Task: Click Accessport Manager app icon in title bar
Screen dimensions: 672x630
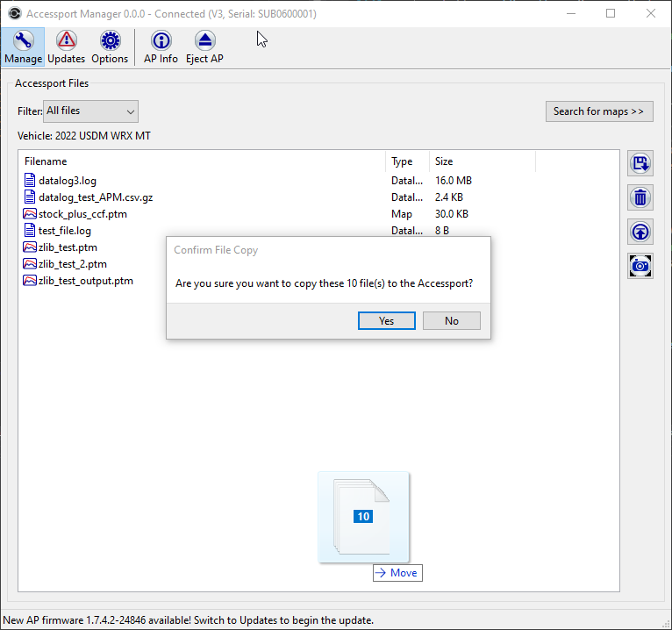Action: pos(15,14)
